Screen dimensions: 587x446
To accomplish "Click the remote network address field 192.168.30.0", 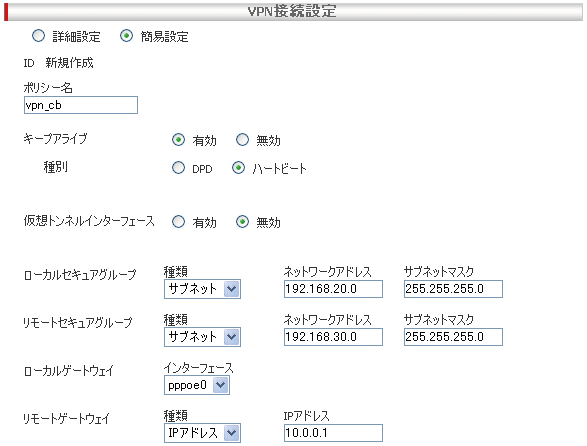I will point(333,337).
